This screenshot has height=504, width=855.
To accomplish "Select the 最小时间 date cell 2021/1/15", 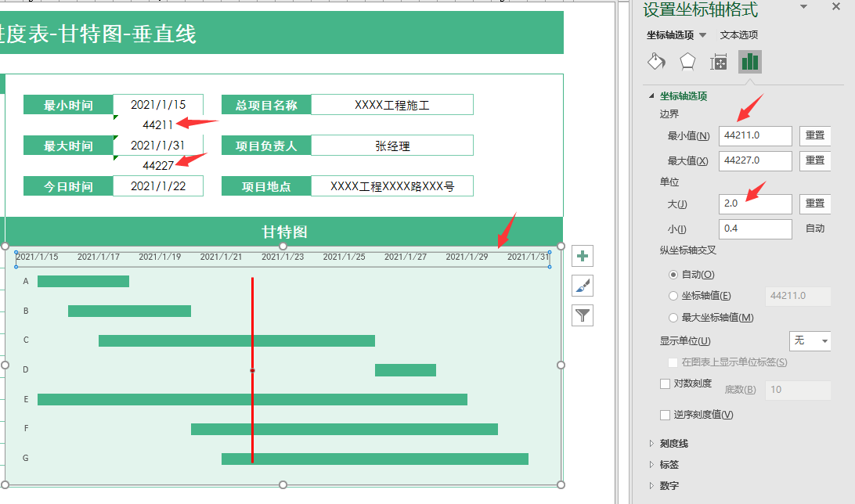I will point(158,105).
